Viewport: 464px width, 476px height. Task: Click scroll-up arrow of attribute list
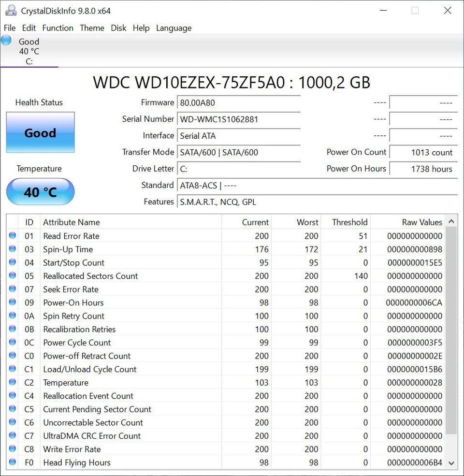451,222
